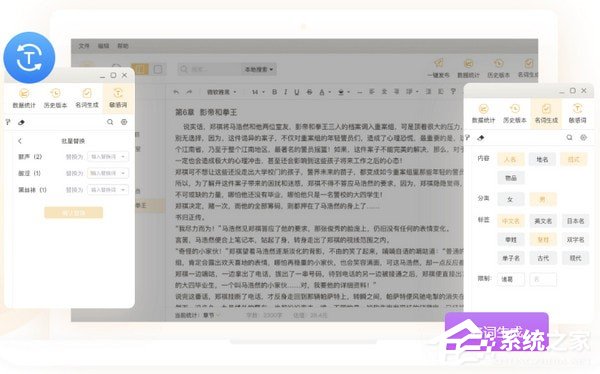Toggle 地名 content tag

pyautogui.click(x=542, y=159)
